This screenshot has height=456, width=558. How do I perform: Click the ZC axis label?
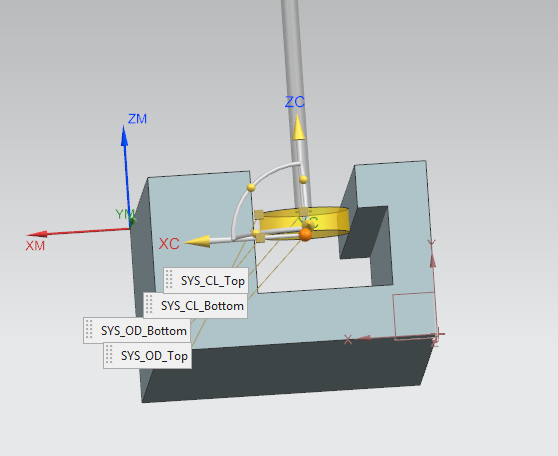pos(295,102)
